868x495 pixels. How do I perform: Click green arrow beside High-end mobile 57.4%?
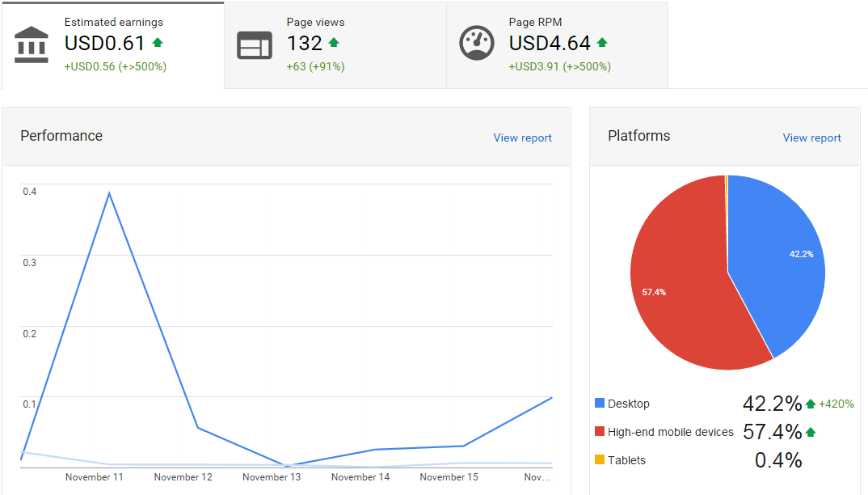pyautogui.click(x=811, y=432)
